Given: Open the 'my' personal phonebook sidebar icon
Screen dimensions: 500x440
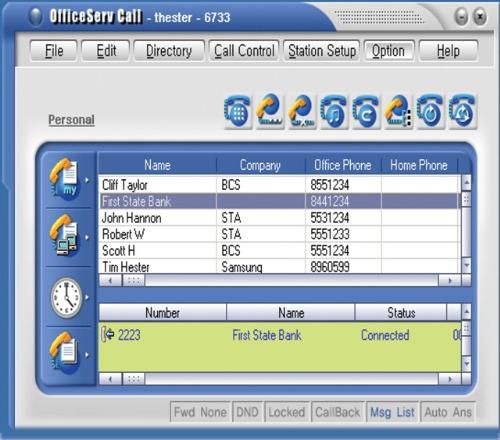Looking at the screenshot, I should 65,179.
